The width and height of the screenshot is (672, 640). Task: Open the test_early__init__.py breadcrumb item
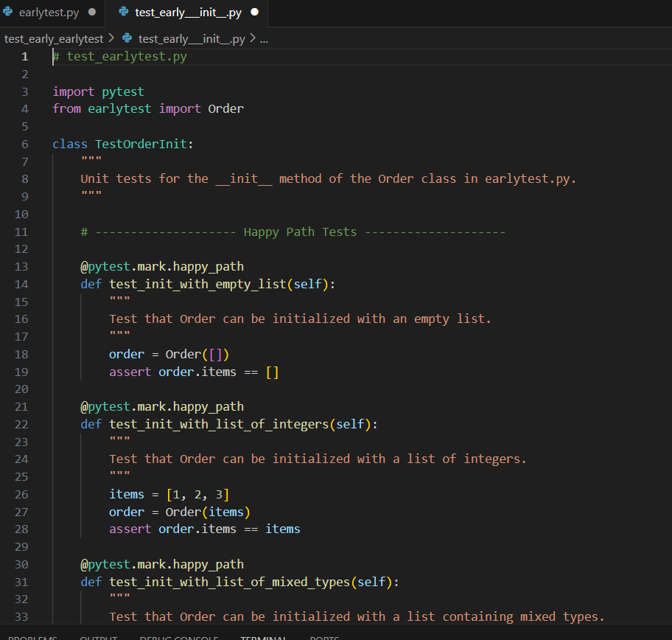click(192, 39)
